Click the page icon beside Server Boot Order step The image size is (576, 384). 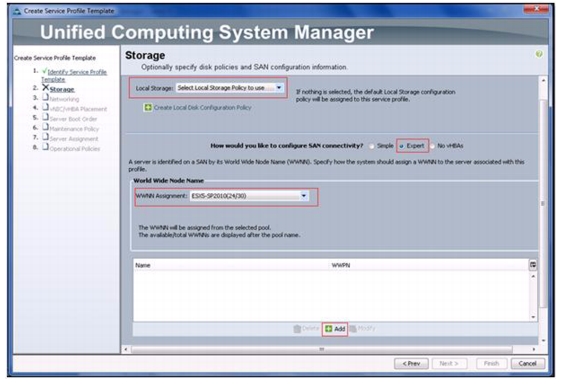click(x=45, y=117)
